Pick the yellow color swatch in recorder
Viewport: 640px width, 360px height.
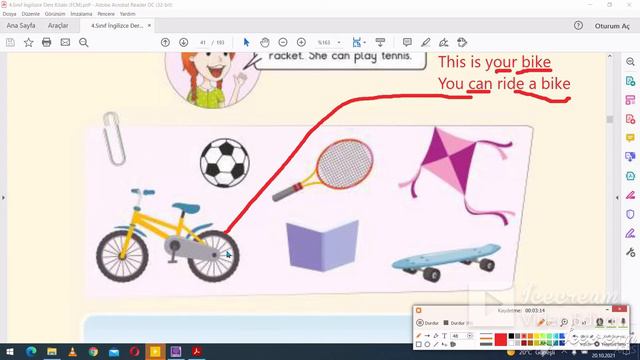[x=537, y=336]
